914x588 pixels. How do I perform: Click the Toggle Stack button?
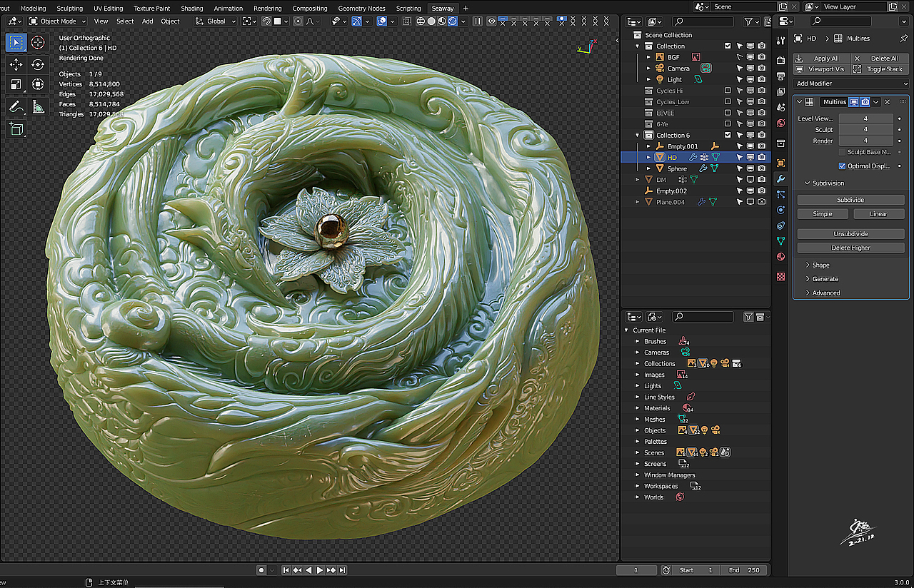click(x=879, y=69)
